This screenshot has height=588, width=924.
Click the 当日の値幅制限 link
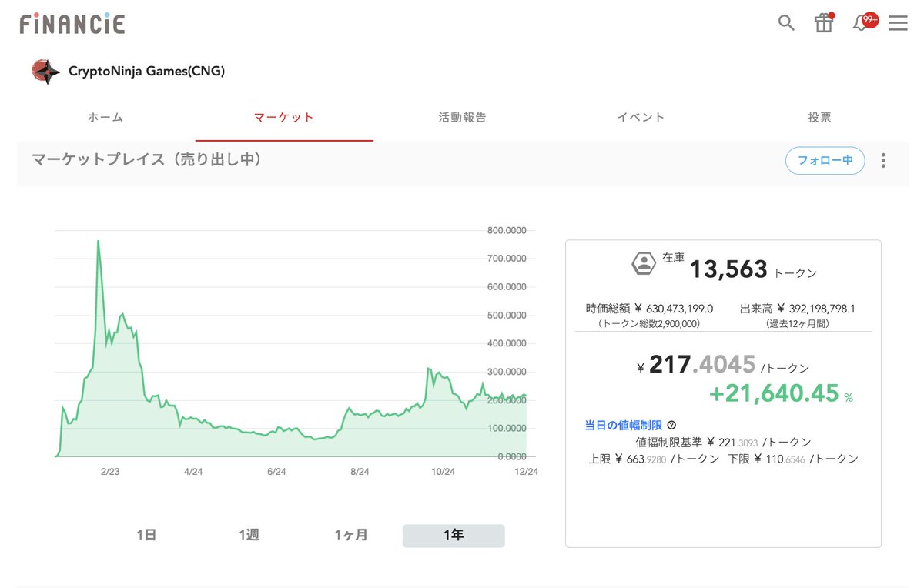click(624, 425)
